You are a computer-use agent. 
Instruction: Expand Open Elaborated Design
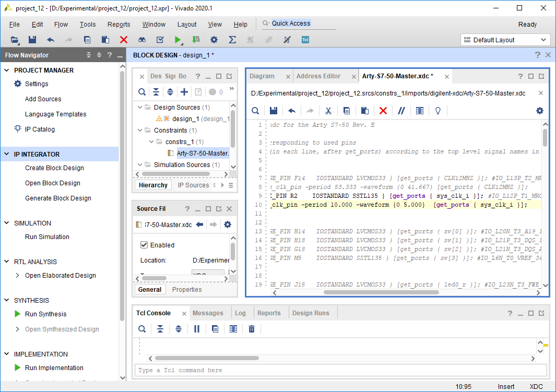tap(17, 276)
